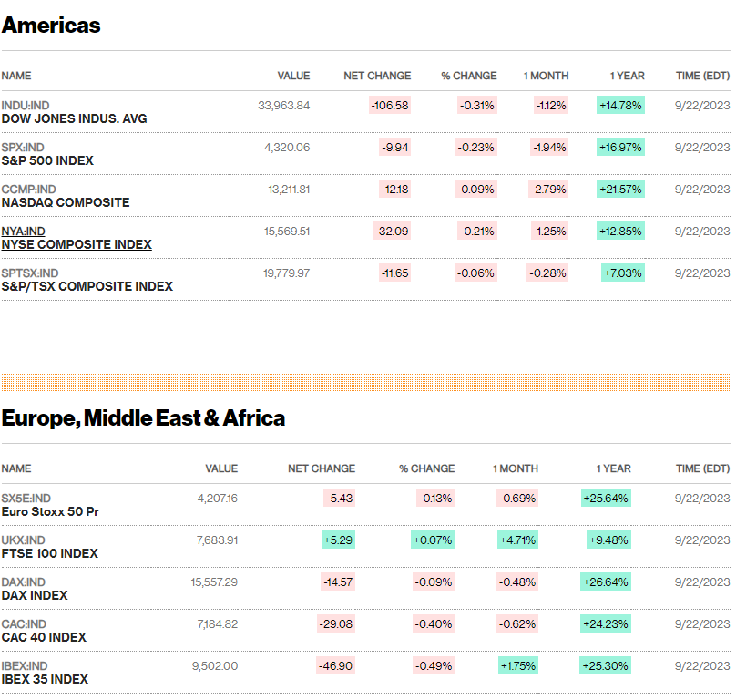Click the Americas table TIME (EDT) header
This screenshot has width=736, height=700.
click(702, 76)
